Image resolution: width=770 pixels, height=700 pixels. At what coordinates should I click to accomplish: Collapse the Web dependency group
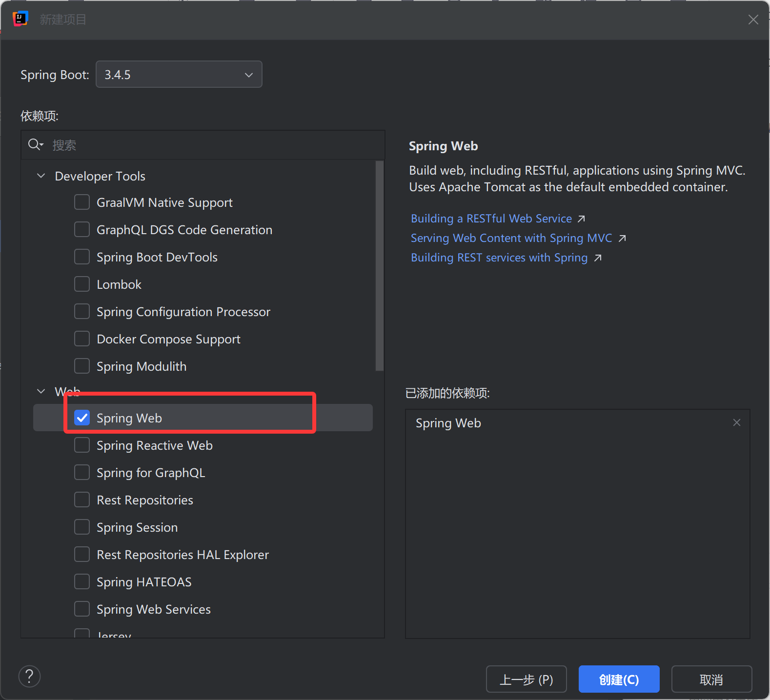[x=41, y=391]
